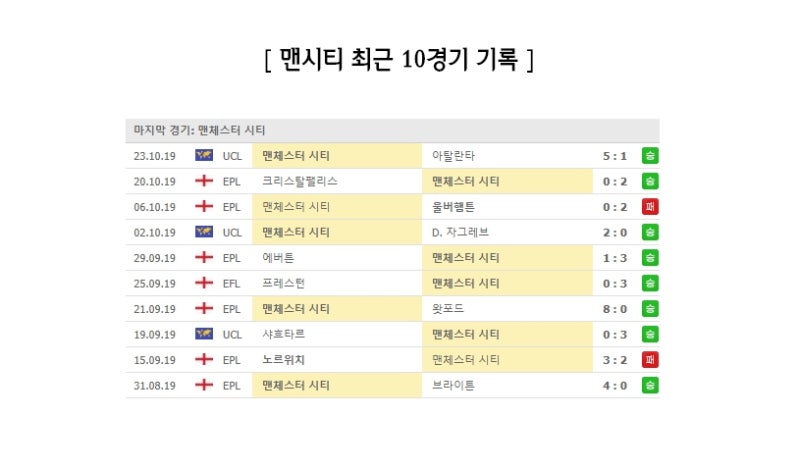
Task: Click the England flag icon on 20.10.19 row
Action: point(204,181)
